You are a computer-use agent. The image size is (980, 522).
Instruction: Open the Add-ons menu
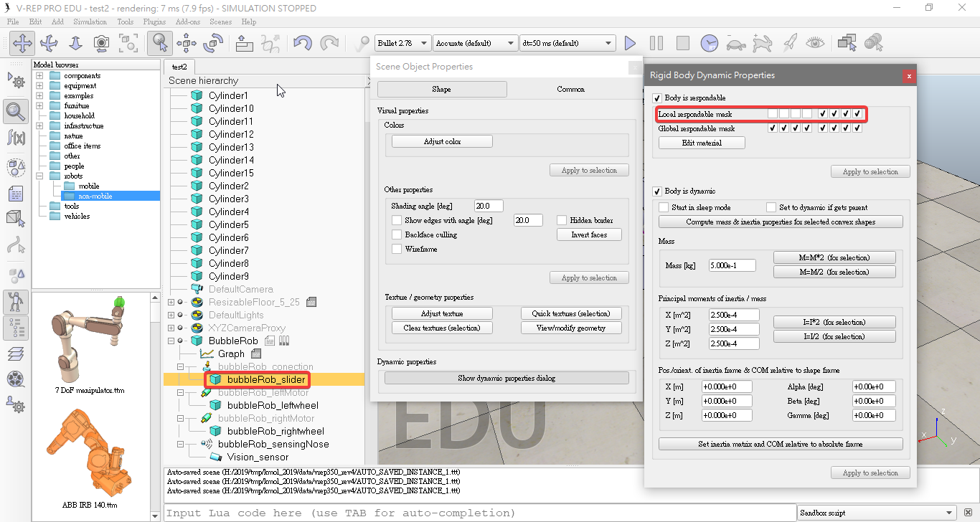pyautogui.click(x=188, y=22)
